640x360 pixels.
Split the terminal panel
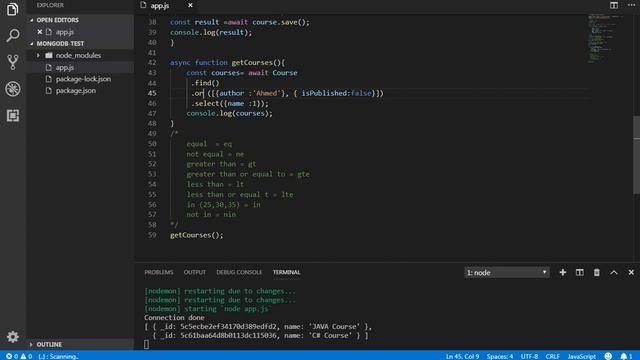coord(580,272)
